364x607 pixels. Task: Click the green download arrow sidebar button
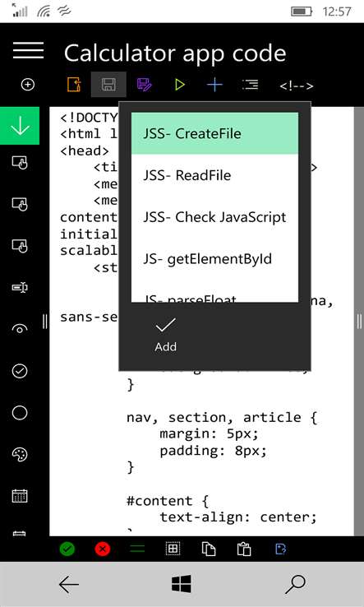coord(20,126)
